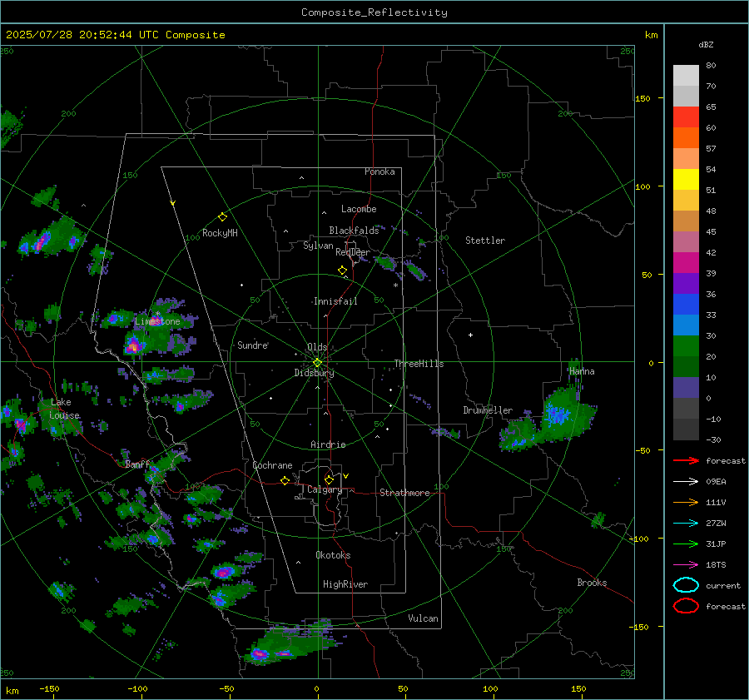
Task: Click the Innisfail label
Action: click(x=335, y=301)
